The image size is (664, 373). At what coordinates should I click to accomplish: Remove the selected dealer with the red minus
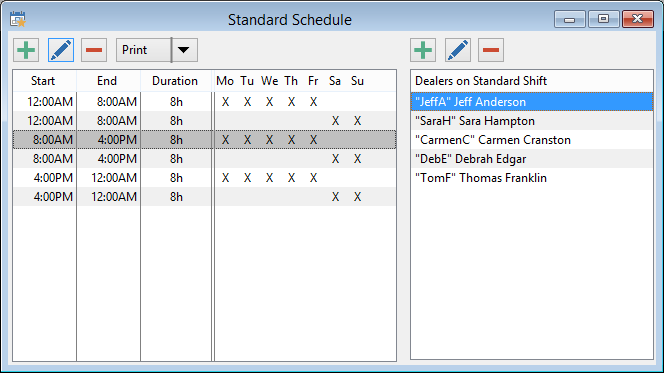491,50
